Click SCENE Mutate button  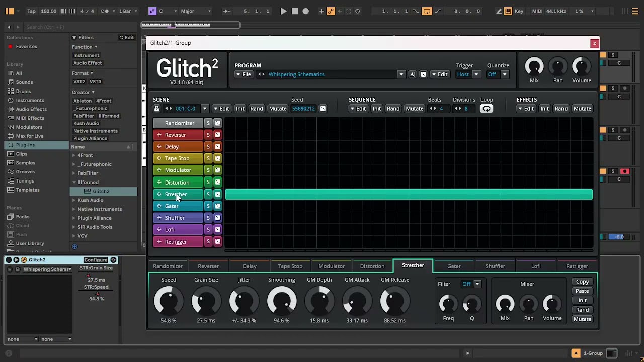(x=278, y=109)
